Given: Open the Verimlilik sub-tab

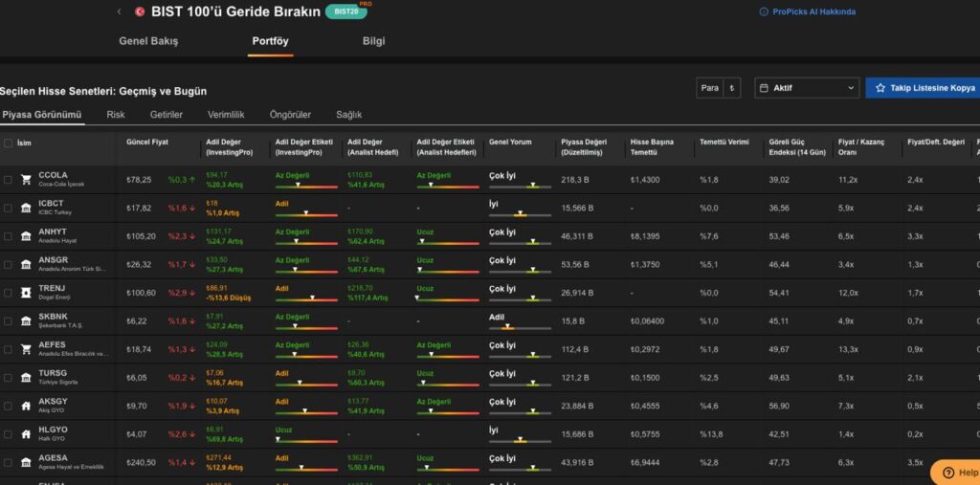Looking at the screenshot, I should click(x=226, y=115).
